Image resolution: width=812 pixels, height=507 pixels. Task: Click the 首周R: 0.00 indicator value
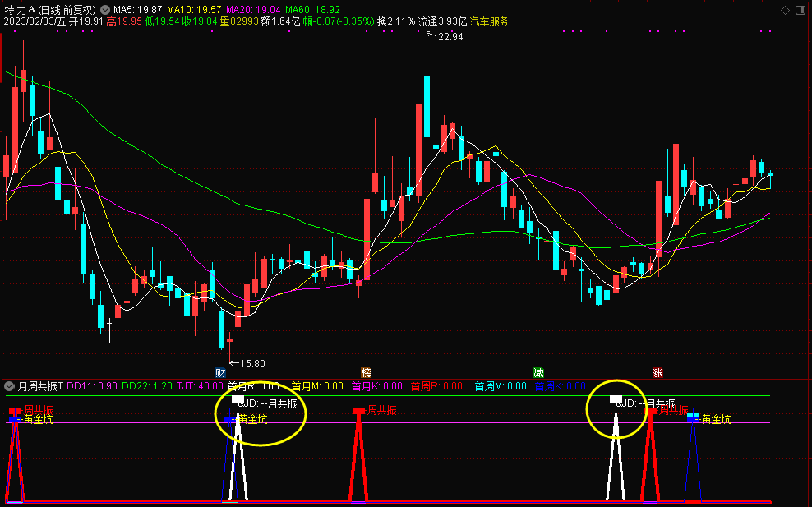436,386
